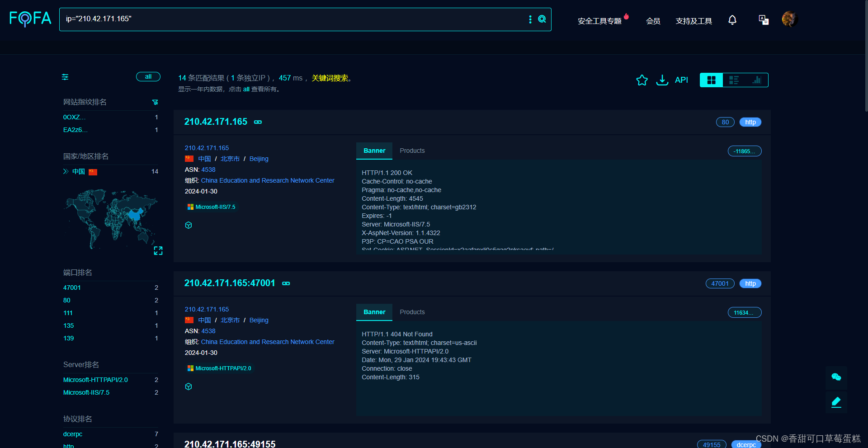Click the world map thumbnail
868x448 pixels.
coord(112,219)
